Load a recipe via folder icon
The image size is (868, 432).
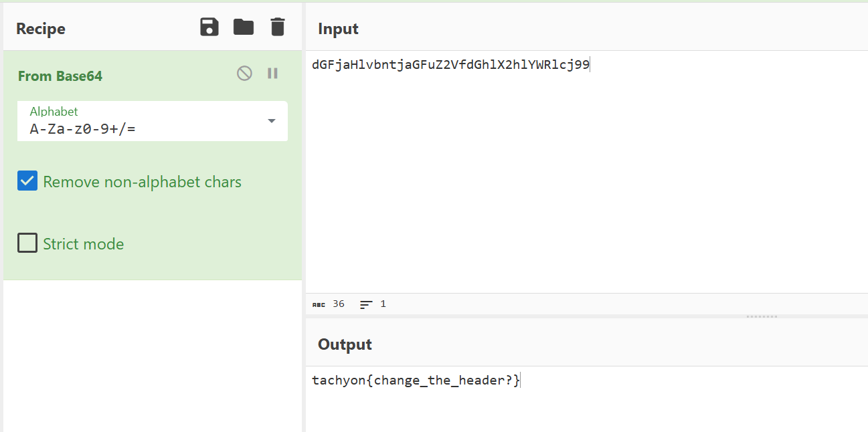coord(244,27)
